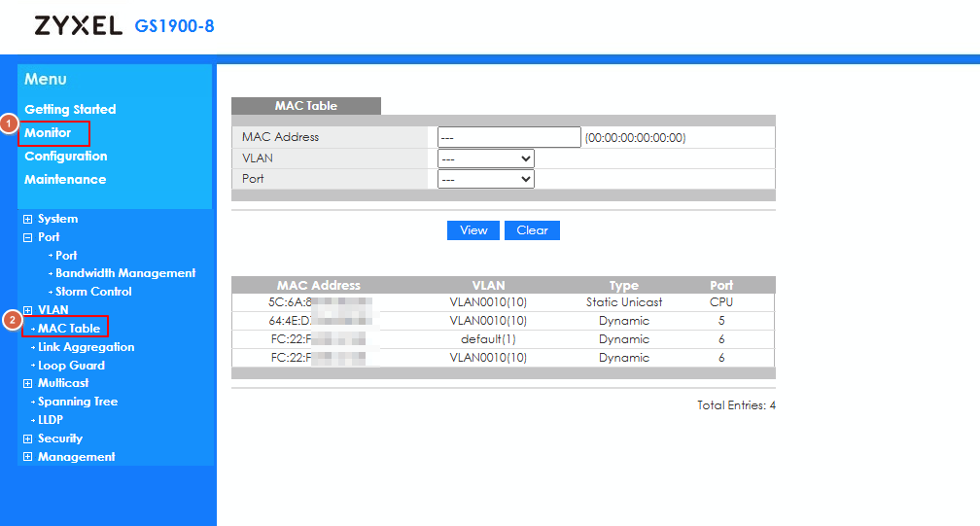Screen dimensions: 980x526
Task: Click the Management label in tree
Action: pos(76,457)
